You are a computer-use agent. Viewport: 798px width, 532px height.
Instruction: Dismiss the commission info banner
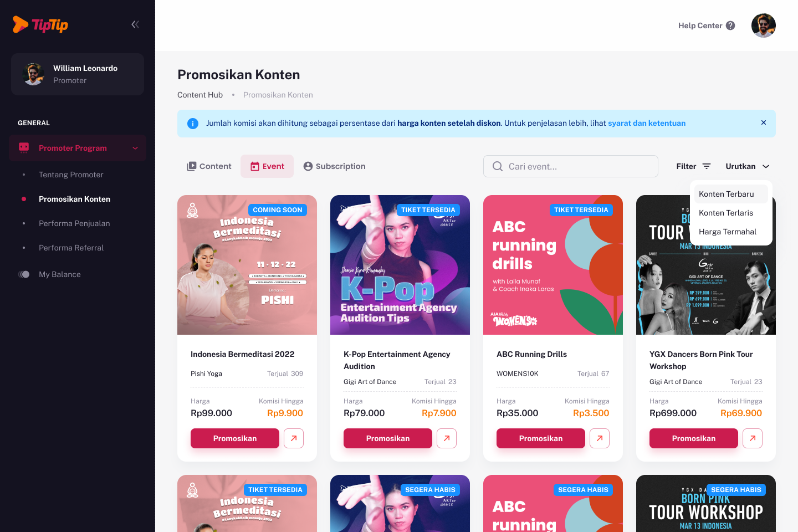pyautogui.click(x=764, y=123)
